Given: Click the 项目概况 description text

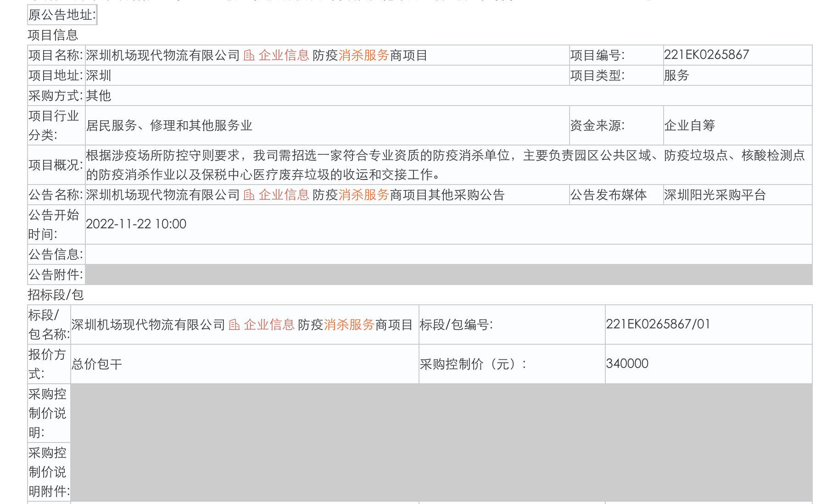Looking at the screenshot, I should pyautogui.click(x=445, y=165).
